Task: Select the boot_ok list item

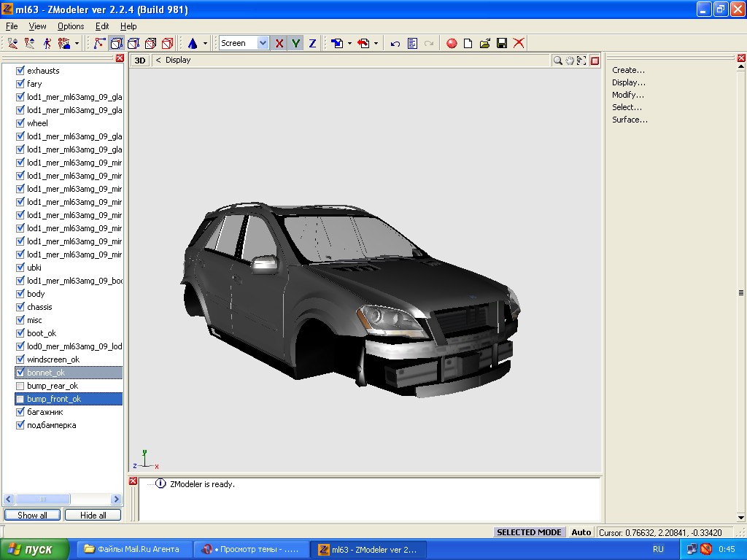Action: 42,333
